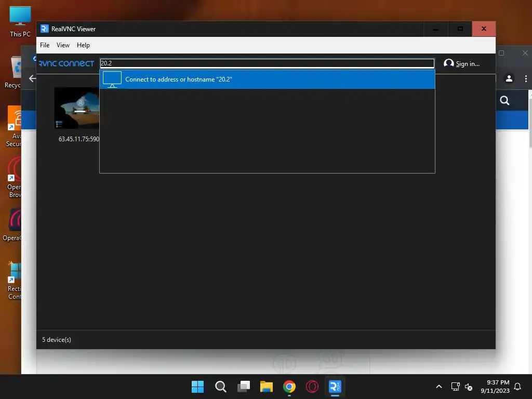Viewport: 532px width, 399px height.
Task: Click the 63.45.11.75:590 device label
Action: tap(79, 139)
